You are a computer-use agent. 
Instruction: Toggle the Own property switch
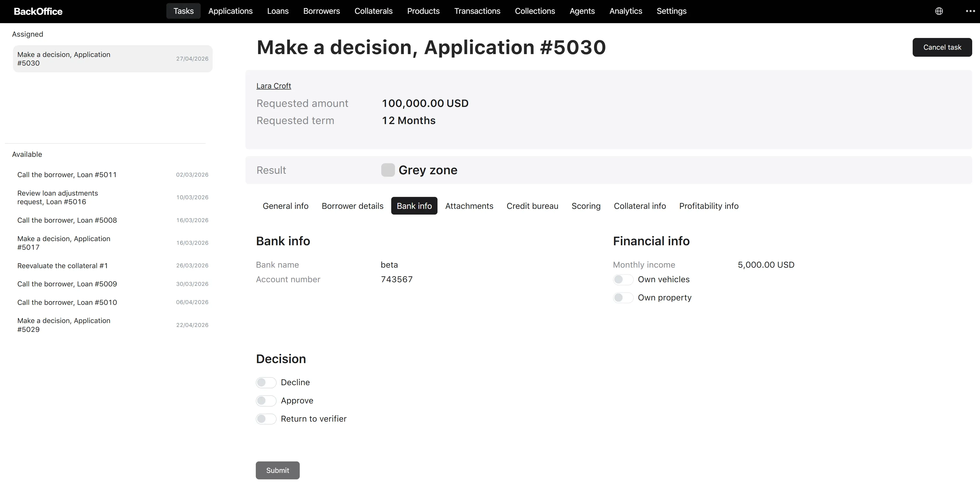[623, 298]
